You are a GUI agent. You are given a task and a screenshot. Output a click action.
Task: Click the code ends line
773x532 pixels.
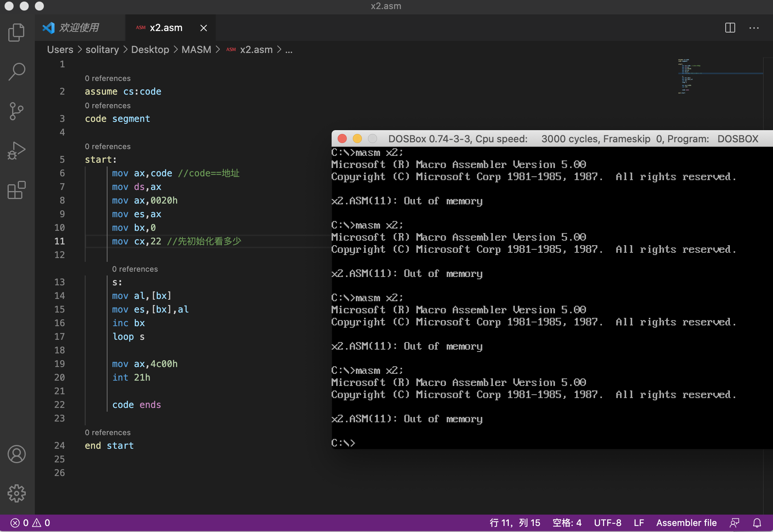[136, 405]
